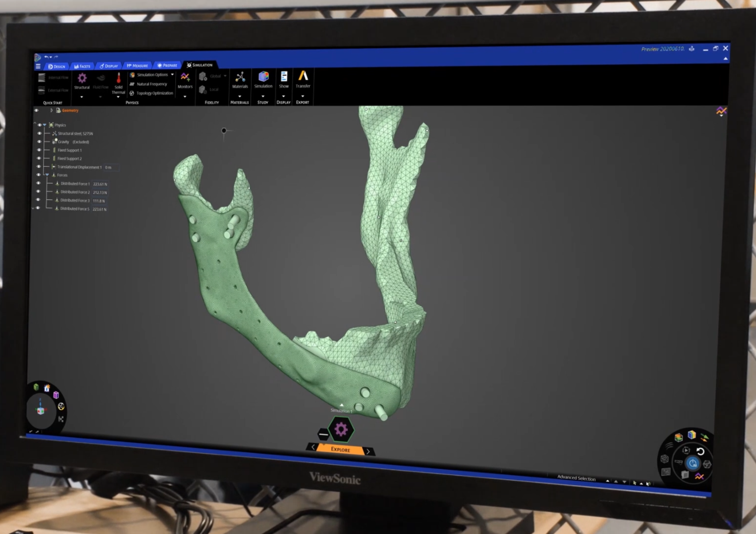Image resolution: width=756 pixels, height=534 pixels.
Task: Collapse the Physics tree node
Action: pyautogui.click(x=45, y=125)
